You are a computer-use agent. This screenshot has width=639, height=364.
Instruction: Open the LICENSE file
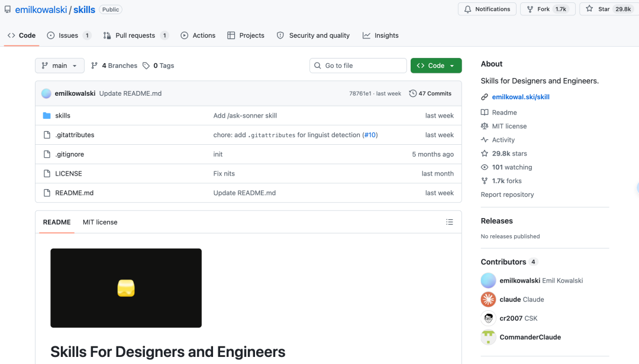pyautogui.click(x=69, y=174)
